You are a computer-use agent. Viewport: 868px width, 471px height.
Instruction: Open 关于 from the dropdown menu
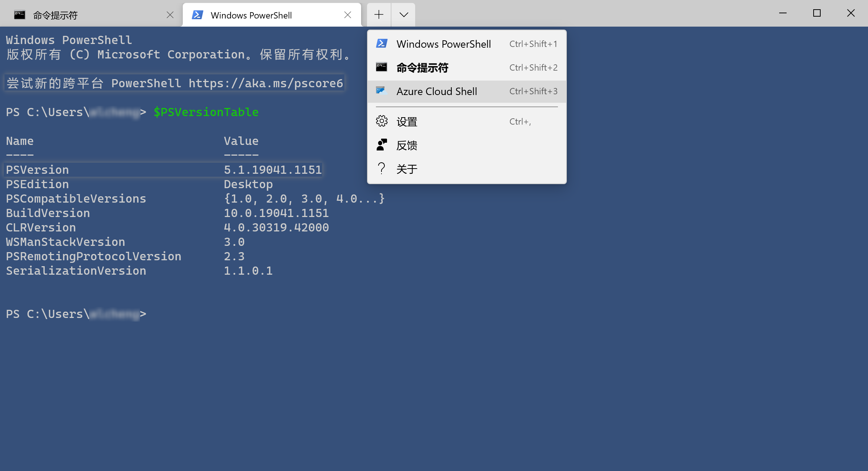[x=407, y=169]
